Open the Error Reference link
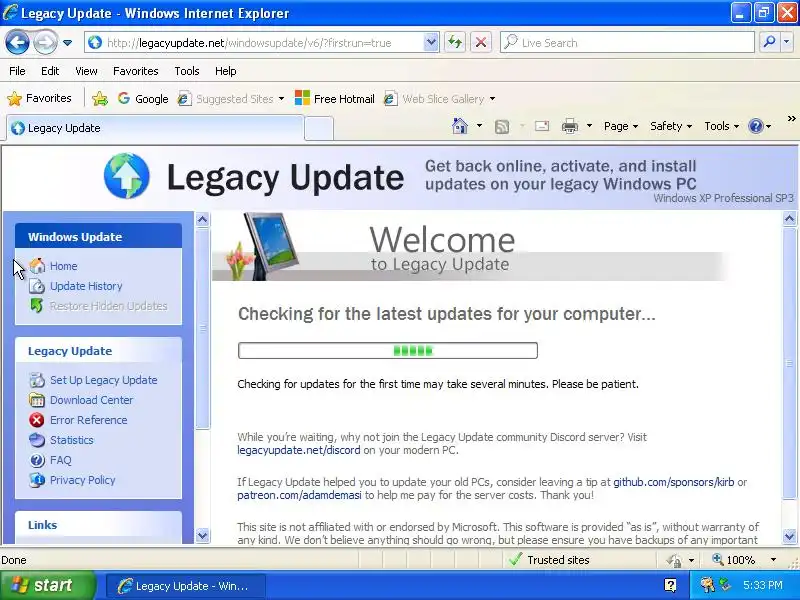The image size is (800, 600). [88, 420]
